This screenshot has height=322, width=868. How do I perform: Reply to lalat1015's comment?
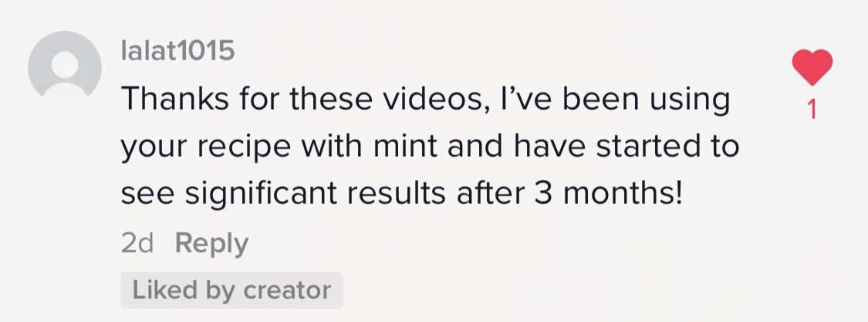click(x=211, y=243)
